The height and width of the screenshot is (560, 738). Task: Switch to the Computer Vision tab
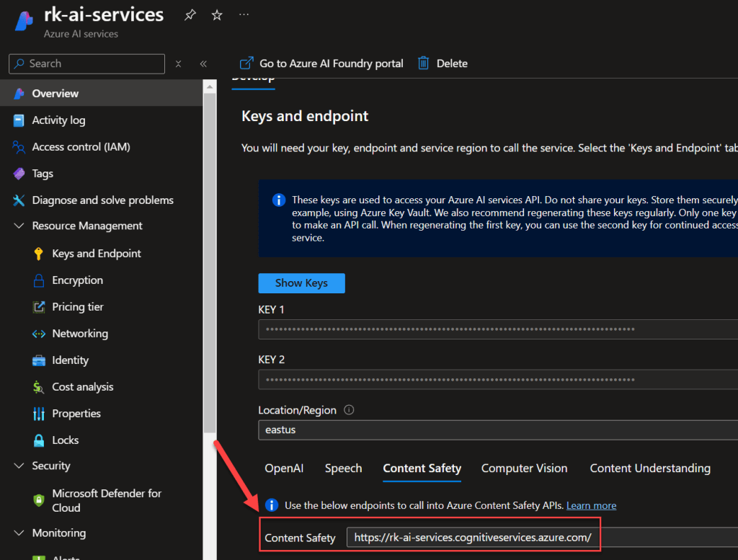coord(524,468)
